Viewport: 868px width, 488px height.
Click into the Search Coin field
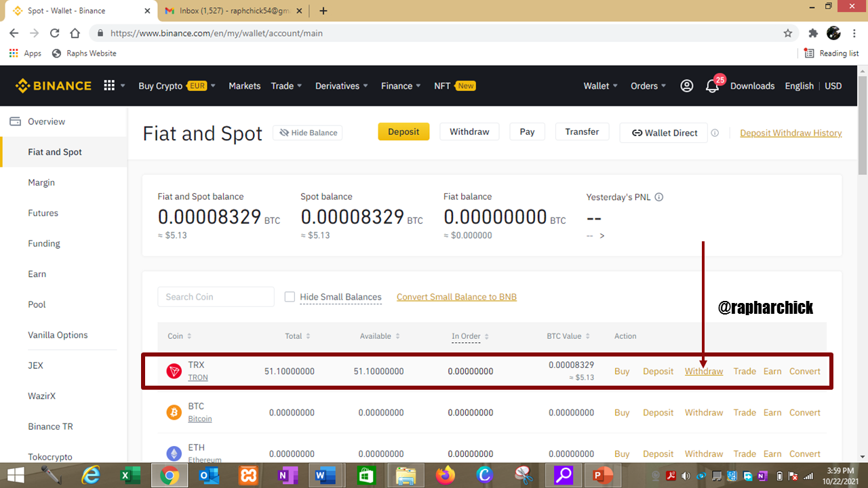tap(216, 297)
